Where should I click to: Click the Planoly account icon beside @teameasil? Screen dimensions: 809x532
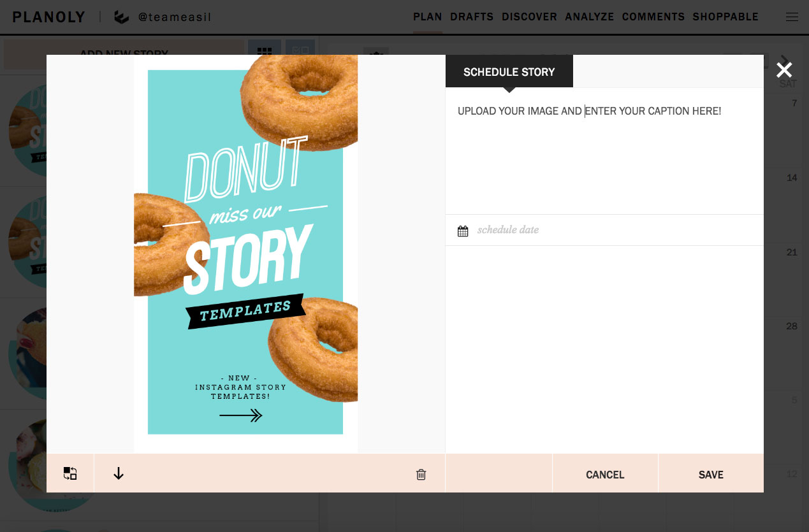coord(121,17)
